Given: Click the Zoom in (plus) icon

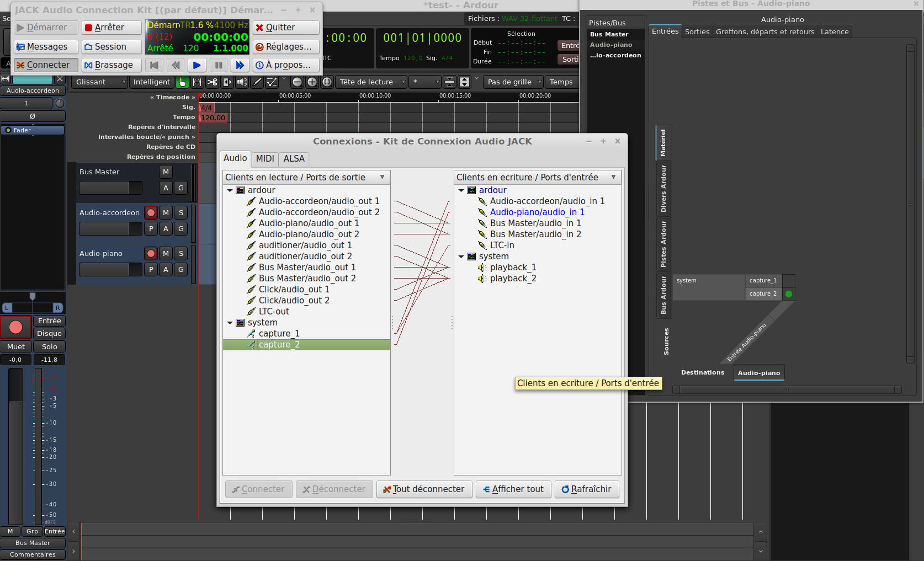Looking at the screenshot, I should coord(312,82).
